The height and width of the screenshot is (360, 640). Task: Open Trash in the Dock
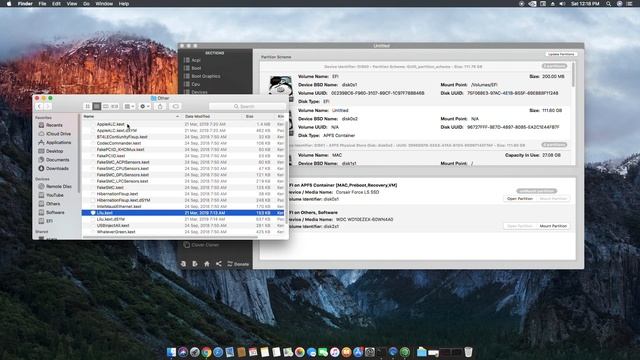468,352
